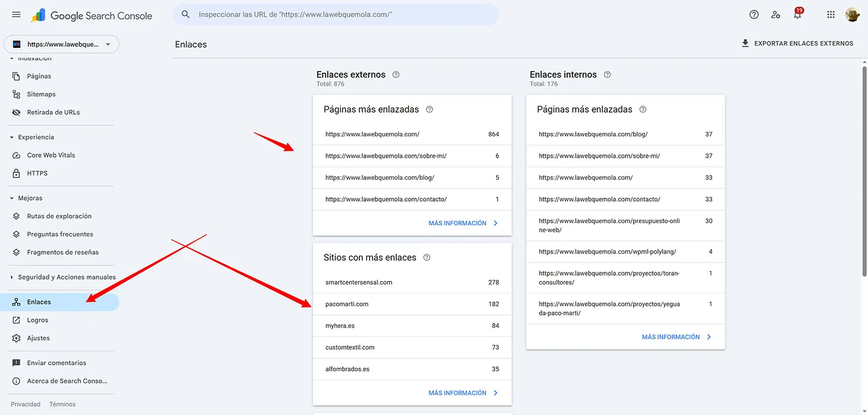Open the Core Web Vitals report
Viewport: 868px width, 415px height.
point(50,155)
